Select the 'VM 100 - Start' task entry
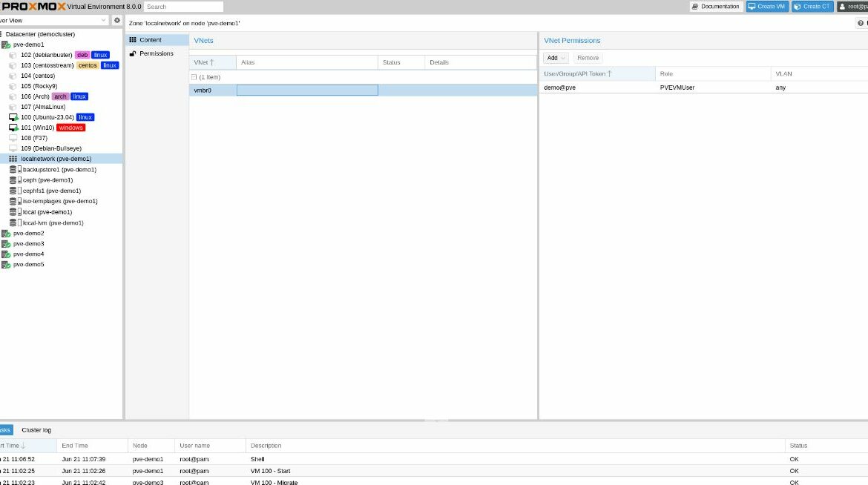Screen dimensions: 868x485 tap(270, 471)
